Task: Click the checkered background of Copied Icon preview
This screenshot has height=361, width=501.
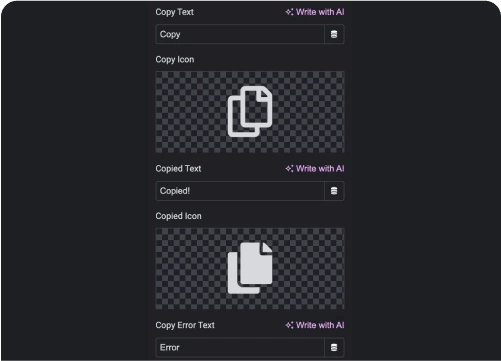Action: coord(187,268)
